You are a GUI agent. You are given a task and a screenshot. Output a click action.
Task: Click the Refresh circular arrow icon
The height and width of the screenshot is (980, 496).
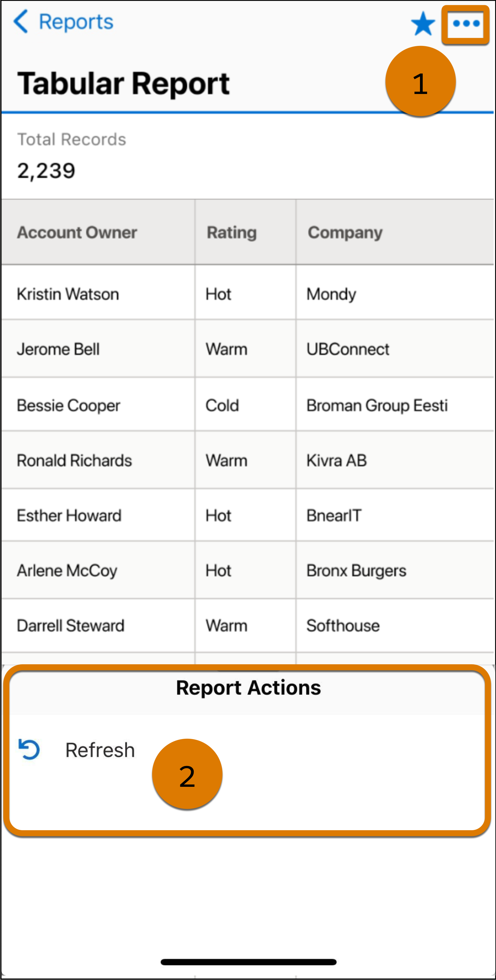(29, 749)
